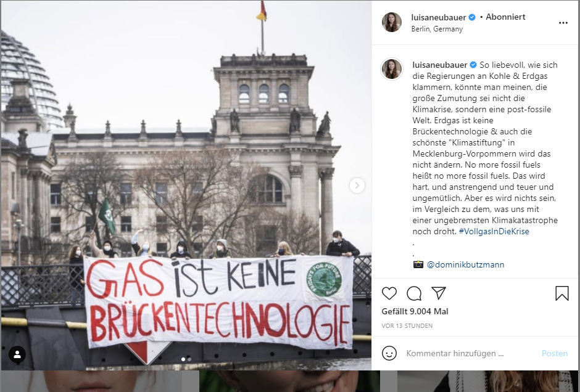
Task: Visit the @dominikbutzmann profile link
Action: [465, 264]
